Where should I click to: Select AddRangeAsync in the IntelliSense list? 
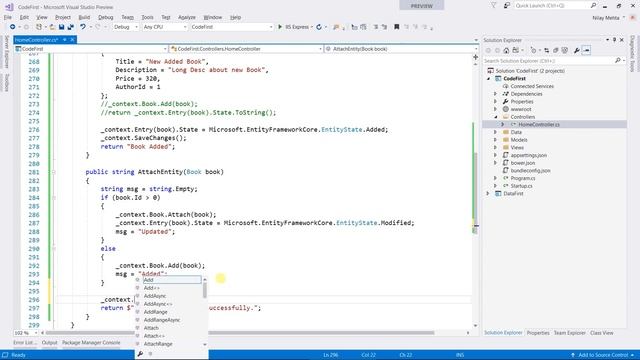162,320
